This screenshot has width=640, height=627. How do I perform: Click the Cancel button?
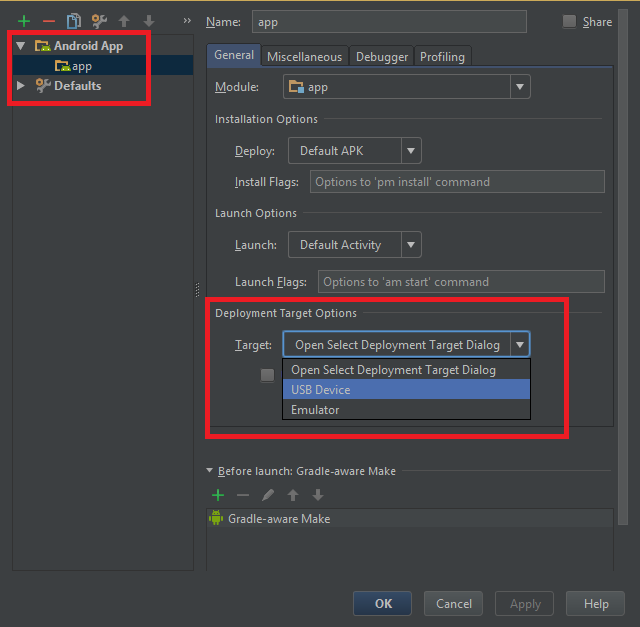pyautogui.click(x=453, y=603)
